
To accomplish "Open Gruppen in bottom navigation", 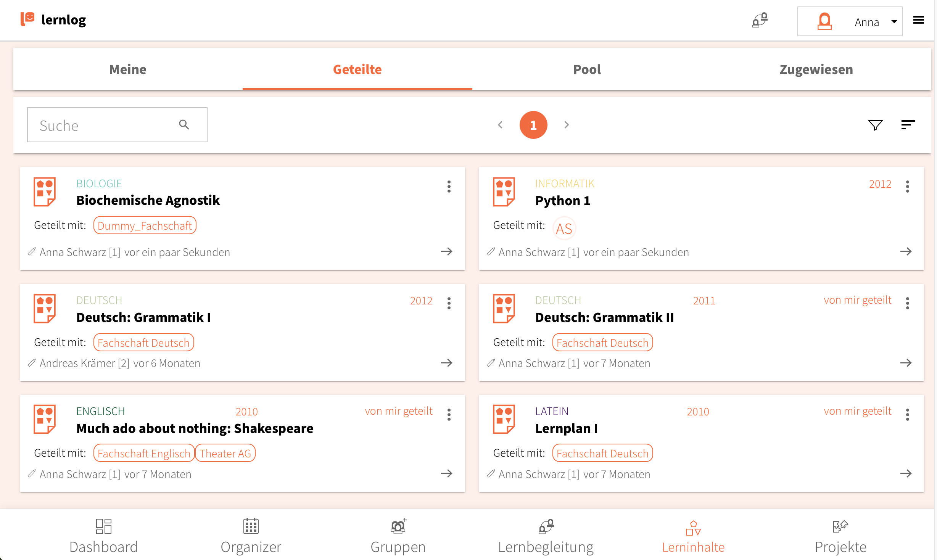I will click(398, 536).
